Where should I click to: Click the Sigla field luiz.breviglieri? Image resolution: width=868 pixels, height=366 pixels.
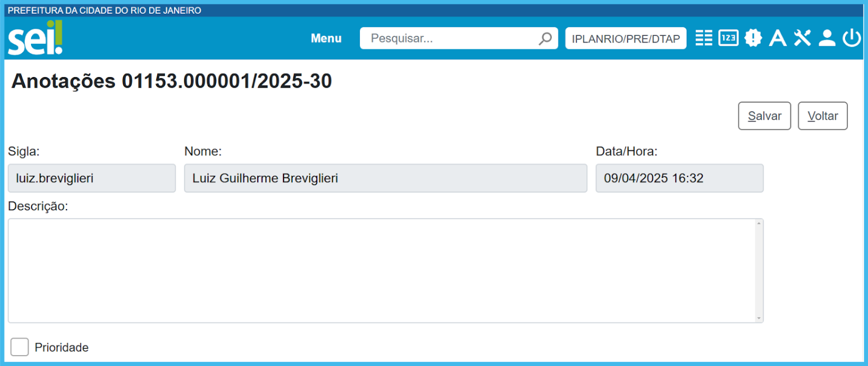(92, 178)
